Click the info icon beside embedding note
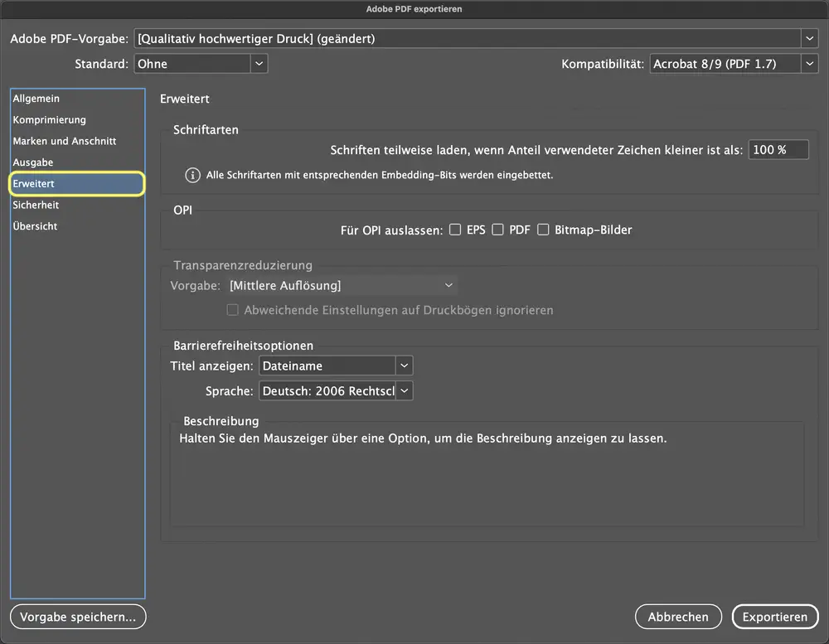 [x=192, y=175]
